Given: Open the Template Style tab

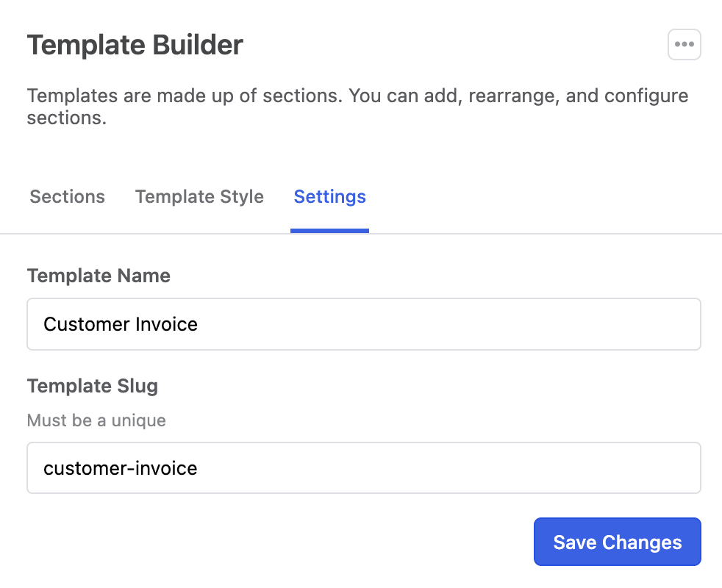Looking at the screenshot, I should point(199,197).
